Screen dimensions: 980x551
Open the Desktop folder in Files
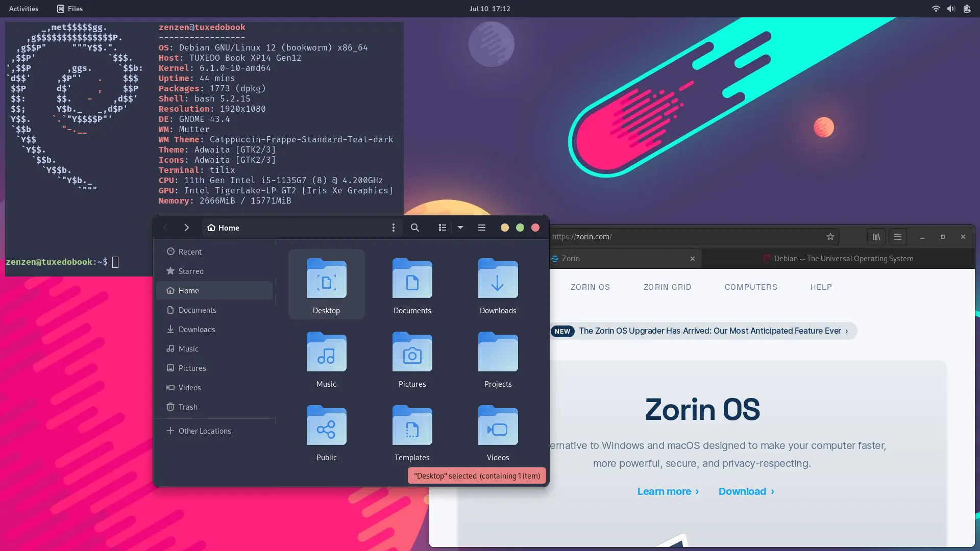coord(327,284)
